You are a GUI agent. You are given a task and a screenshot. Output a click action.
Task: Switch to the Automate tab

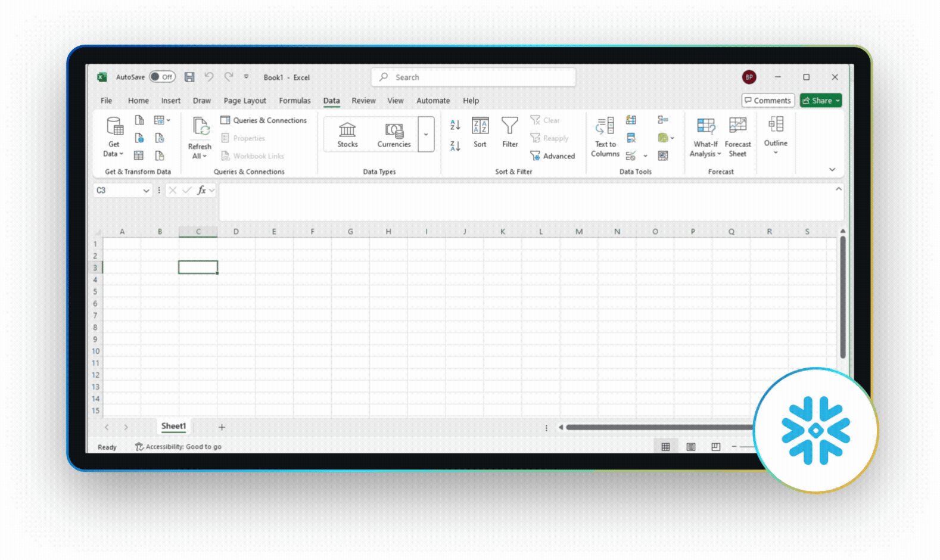433,101
